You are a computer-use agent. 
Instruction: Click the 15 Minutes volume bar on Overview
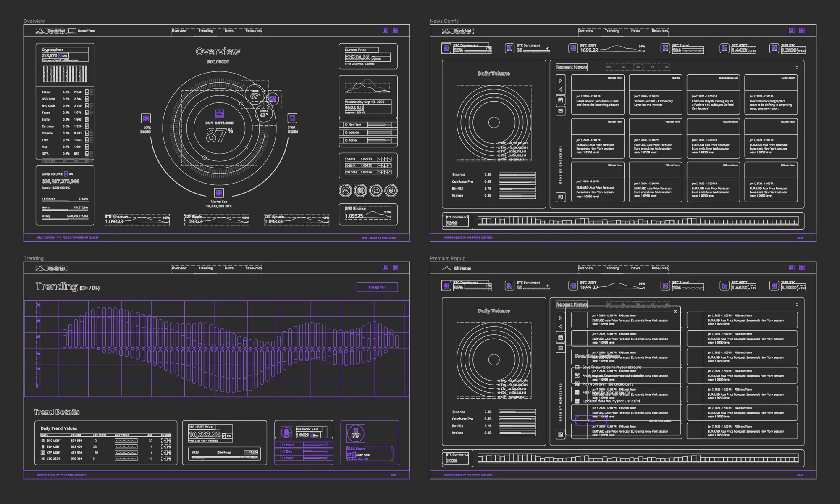click(x=65, y=202)
